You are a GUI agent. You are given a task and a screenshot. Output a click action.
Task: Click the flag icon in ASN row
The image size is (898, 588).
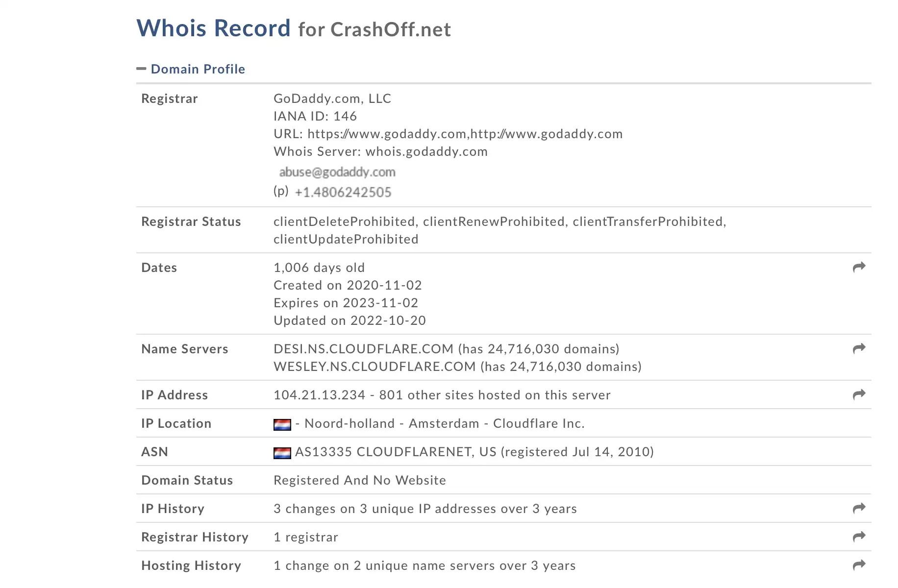282,453
